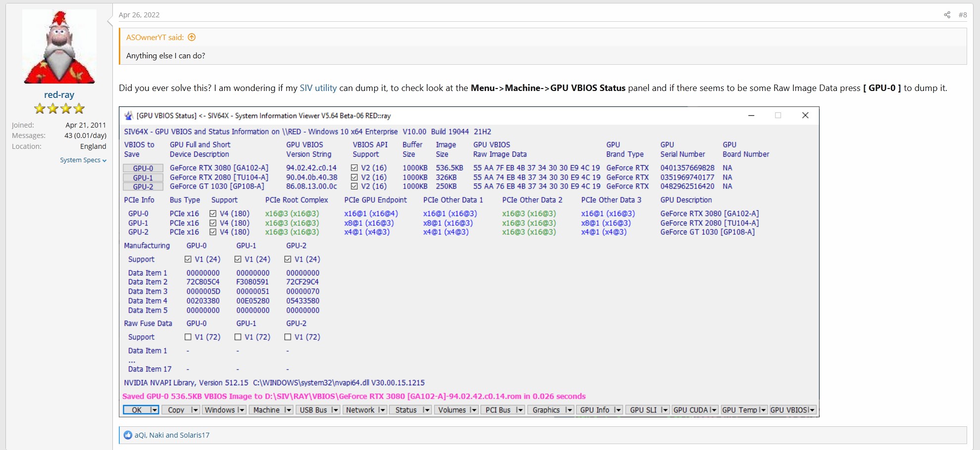Toggle Manufacturing GPU-1 V1 (24) checkbox
The height and width of the screenshot is (450, 980).
pos(238,259)
